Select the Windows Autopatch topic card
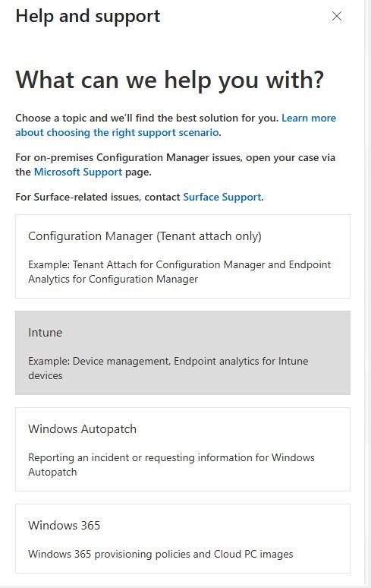The width and height of the screenshot is (371, 588). pos(183,449)
